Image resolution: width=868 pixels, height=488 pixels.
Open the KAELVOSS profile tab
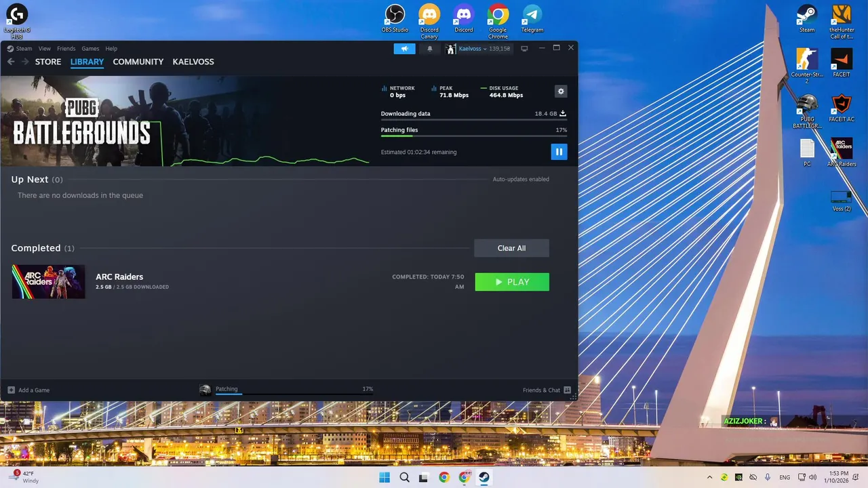pos(193,62)
